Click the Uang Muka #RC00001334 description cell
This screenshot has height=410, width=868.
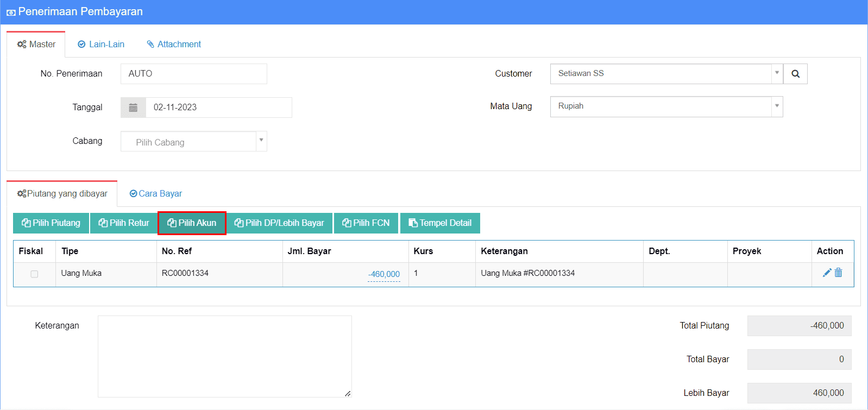tap(559, 274)
